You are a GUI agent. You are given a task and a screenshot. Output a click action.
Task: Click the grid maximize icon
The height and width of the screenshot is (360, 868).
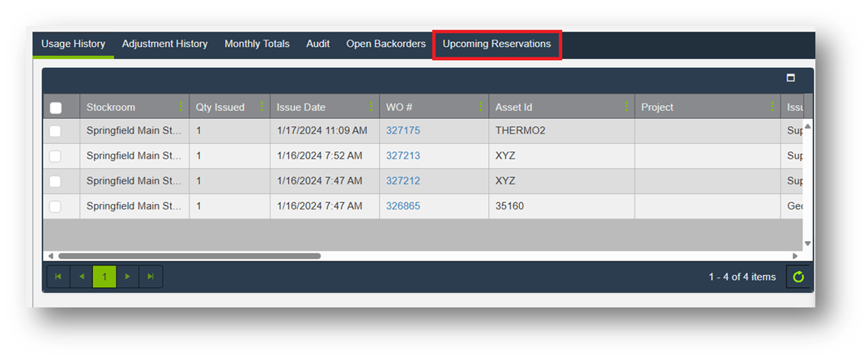790,78
